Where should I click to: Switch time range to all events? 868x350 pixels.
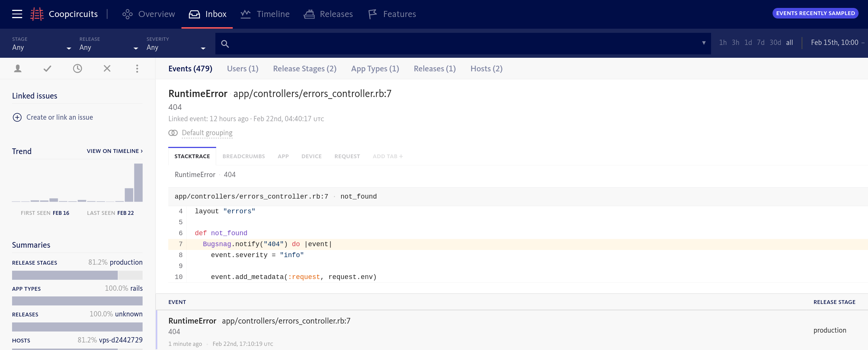tap(789, 42)
